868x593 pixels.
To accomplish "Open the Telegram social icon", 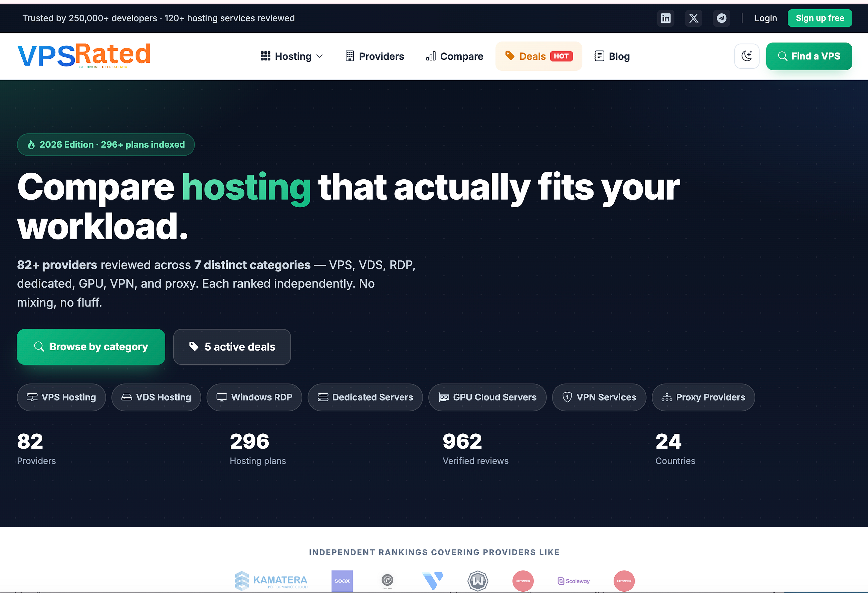I will (x=721, y=18).
